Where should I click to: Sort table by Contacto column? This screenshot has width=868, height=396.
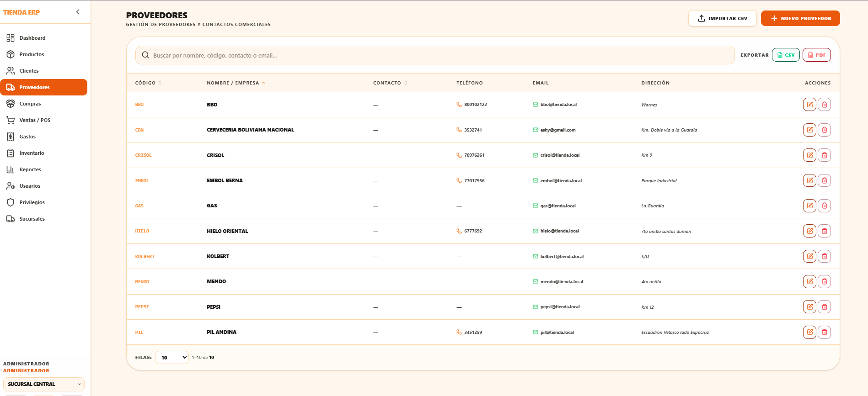click(390, 83)
